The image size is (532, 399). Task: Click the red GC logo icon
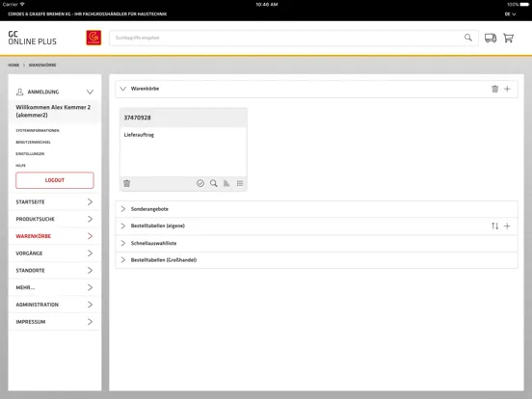(x=93, y=38)
